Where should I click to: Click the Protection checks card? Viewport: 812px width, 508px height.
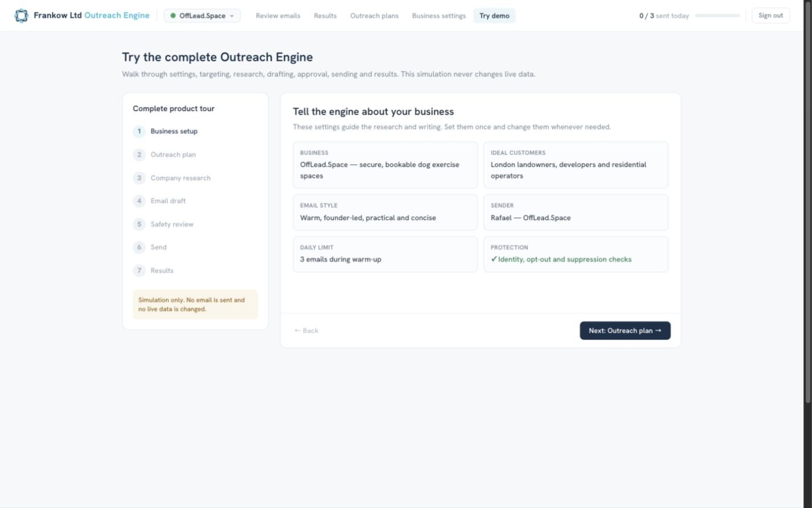(x=576, y=254)
